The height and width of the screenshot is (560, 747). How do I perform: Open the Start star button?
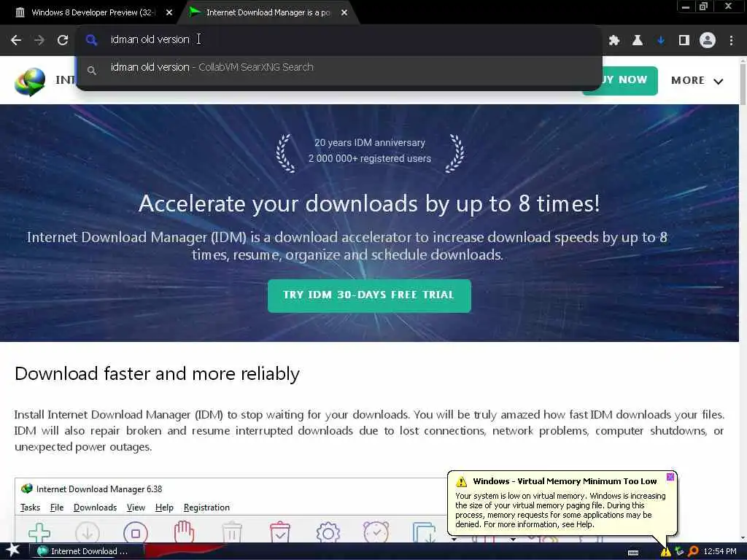[12, 551]
